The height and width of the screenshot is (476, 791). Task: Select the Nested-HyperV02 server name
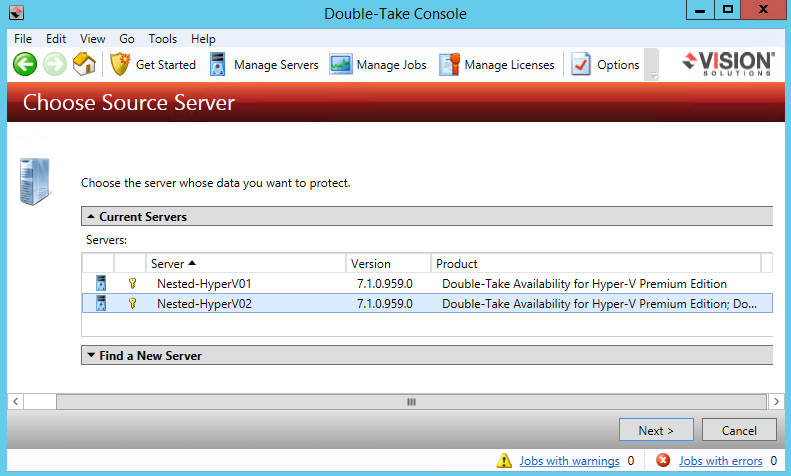(204, 304)
